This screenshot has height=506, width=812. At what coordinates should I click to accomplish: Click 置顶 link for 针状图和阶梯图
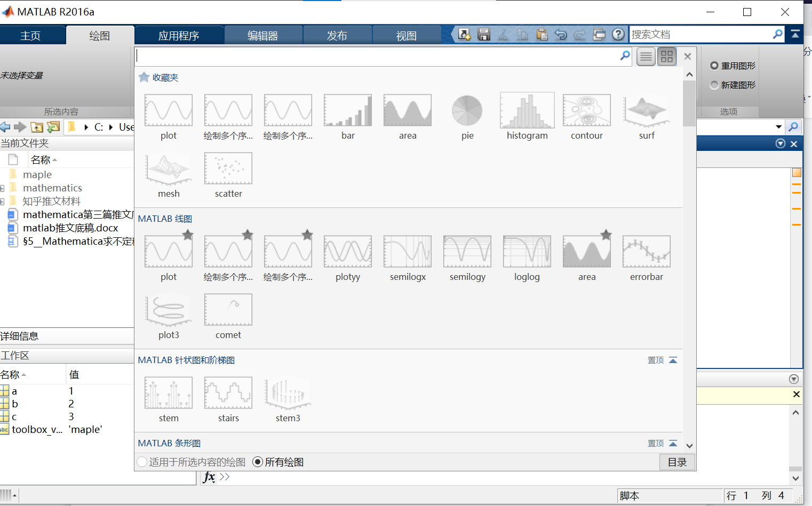656,360
